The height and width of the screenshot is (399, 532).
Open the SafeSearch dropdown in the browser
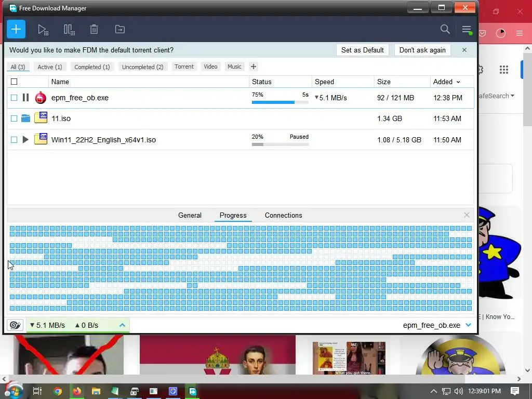(x=496, y=96)
